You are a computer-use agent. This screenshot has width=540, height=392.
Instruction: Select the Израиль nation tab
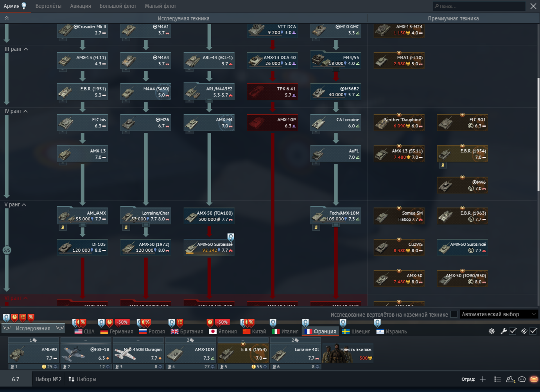click(x=391, y=331)
